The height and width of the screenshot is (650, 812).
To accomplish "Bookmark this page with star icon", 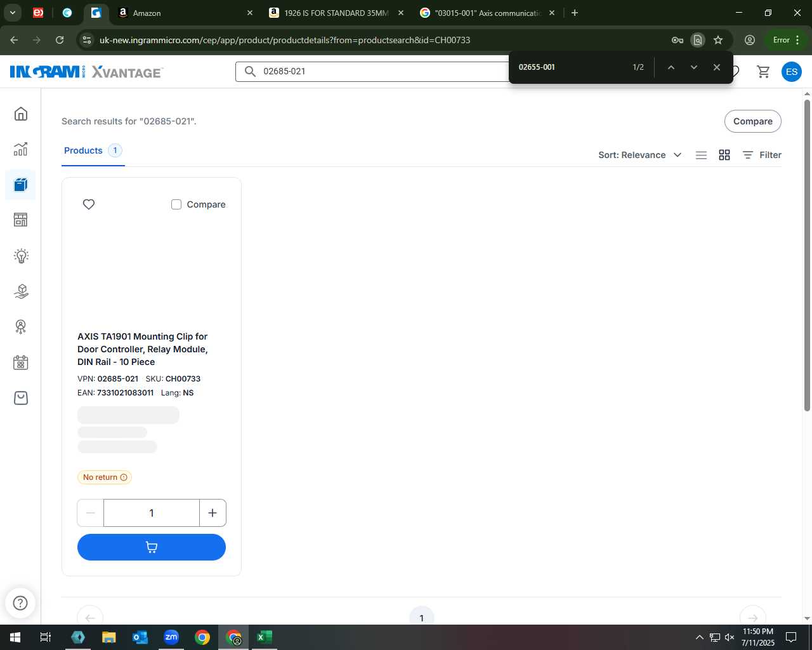I will coord(718,40).
